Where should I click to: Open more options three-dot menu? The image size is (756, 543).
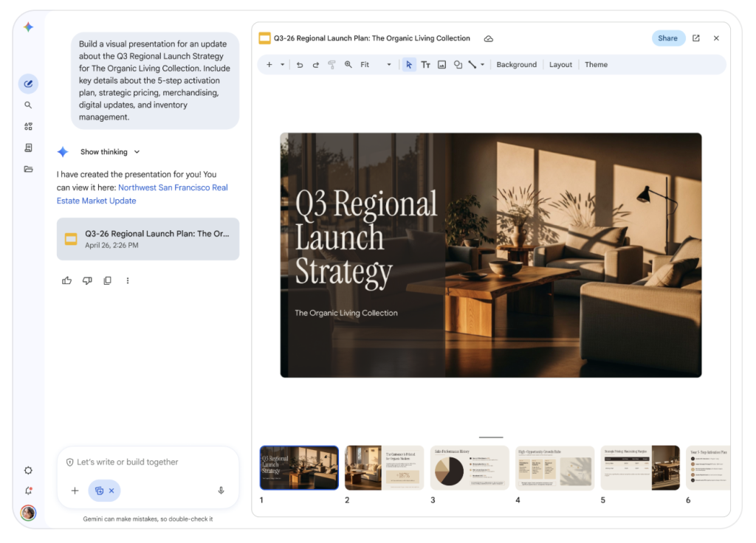[128, 280]
